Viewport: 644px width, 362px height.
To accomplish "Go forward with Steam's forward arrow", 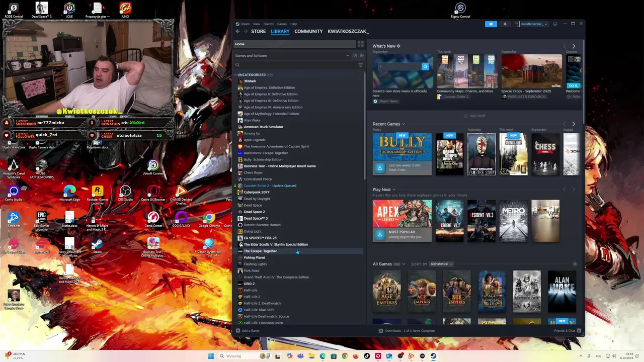I will [x=246, y=31].
